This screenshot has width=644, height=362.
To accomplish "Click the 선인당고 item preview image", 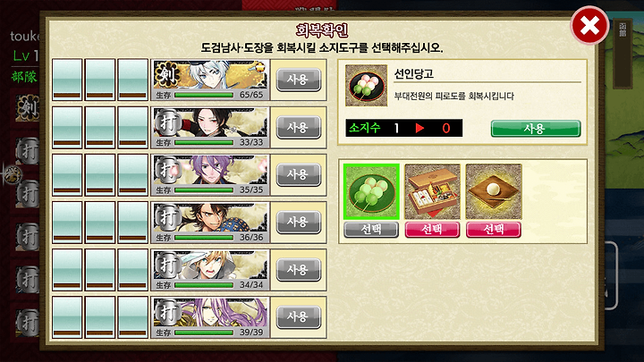I will (366, 86).
